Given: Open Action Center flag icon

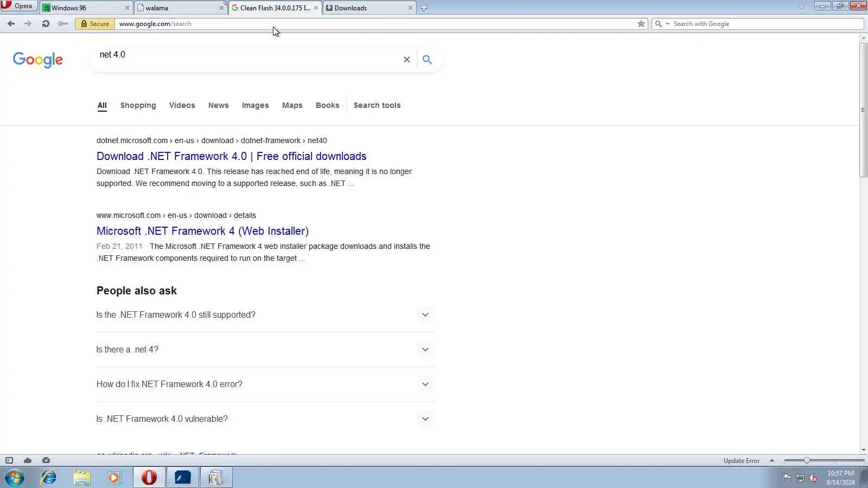Looking at the screenshot, I should [x=787, y=478].
